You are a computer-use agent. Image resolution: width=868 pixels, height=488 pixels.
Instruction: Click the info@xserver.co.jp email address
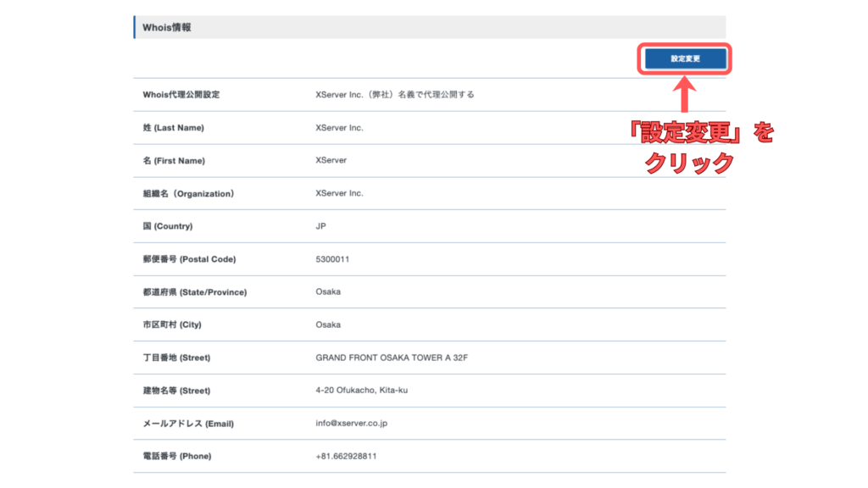[x=351, y=424]
